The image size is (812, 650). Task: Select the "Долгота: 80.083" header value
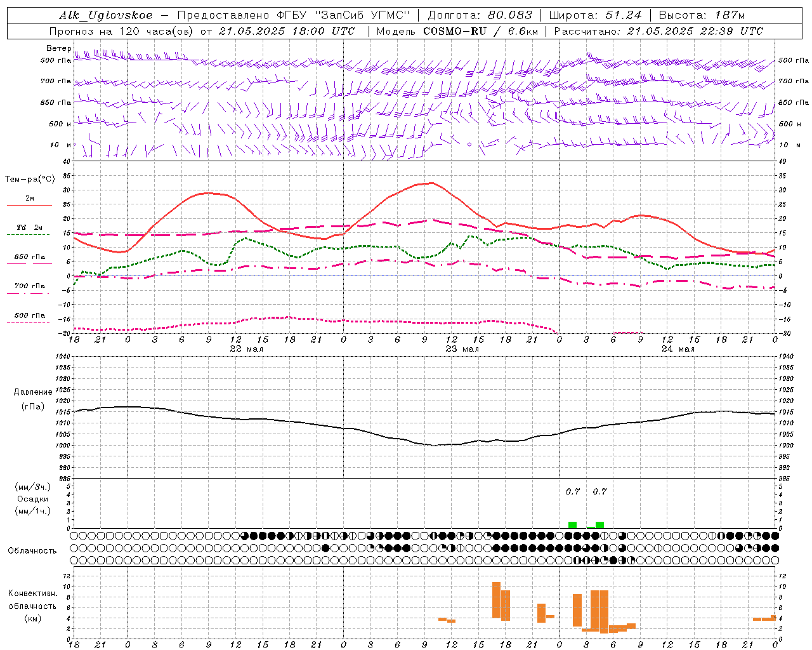(x=480, y=15)
